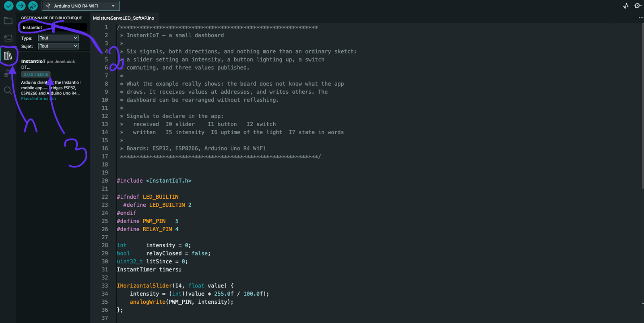The image size is (644, 323).
Task: Click the #define LED_BUILTIN 2 line
Action: 157,205
